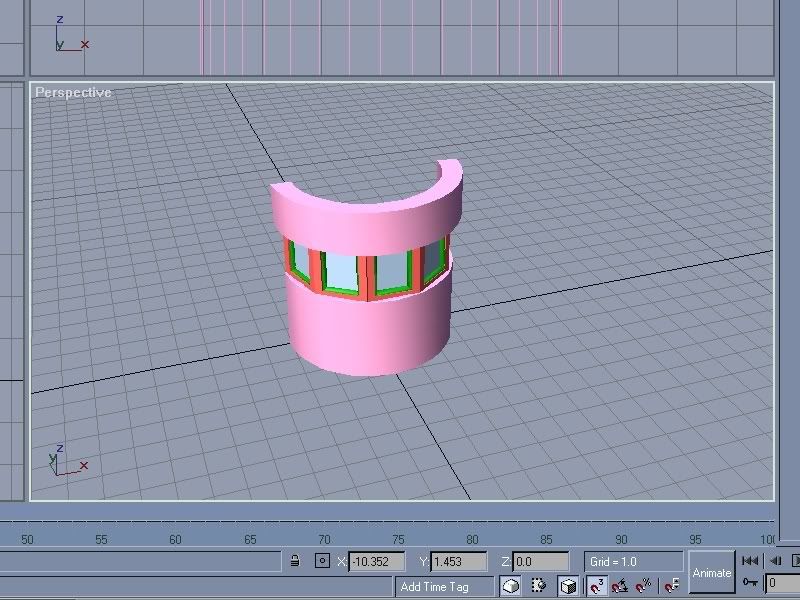Toggle the Percent Snap magnet icon
This screenshot has width=800, height=600.
[643, 586]
